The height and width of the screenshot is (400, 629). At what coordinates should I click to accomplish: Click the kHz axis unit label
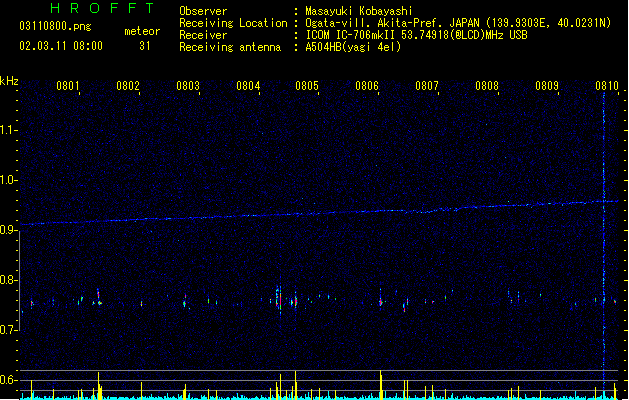[x=9, y=81]
